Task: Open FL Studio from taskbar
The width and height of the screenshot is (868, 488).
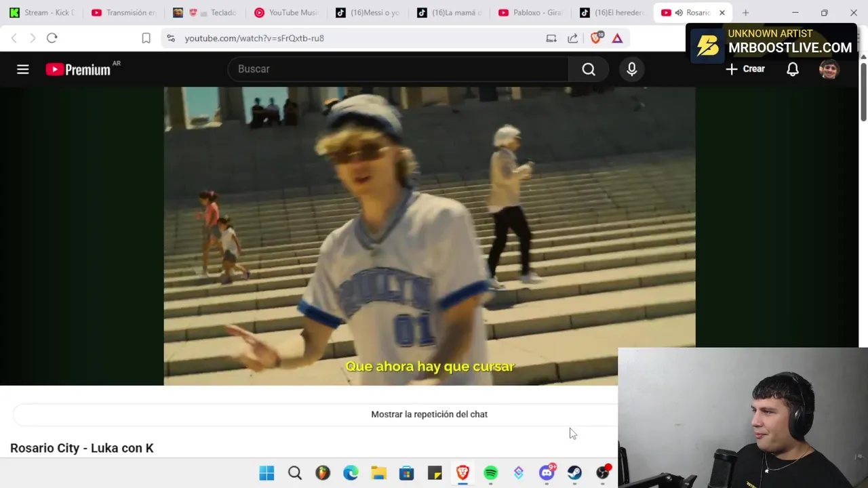Action: 323,473
